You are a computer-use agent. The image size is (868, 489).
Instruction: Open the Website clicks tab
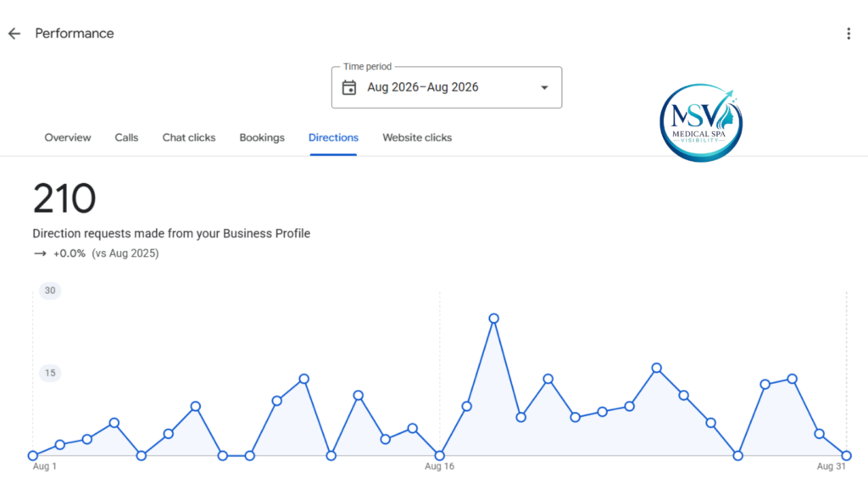[417, 138]
